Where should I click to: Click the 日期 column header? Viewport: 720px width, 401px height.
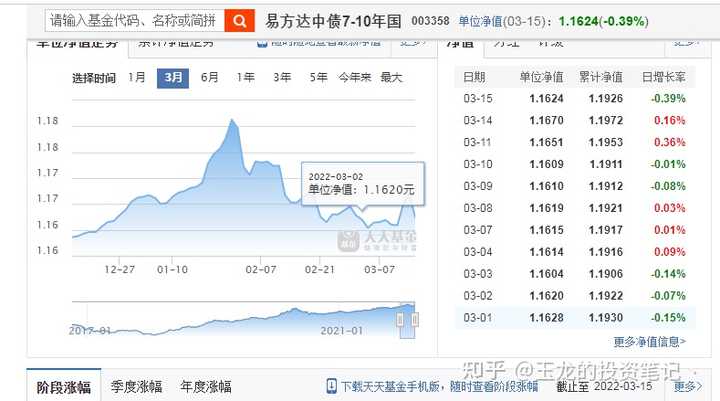[474, 77]
